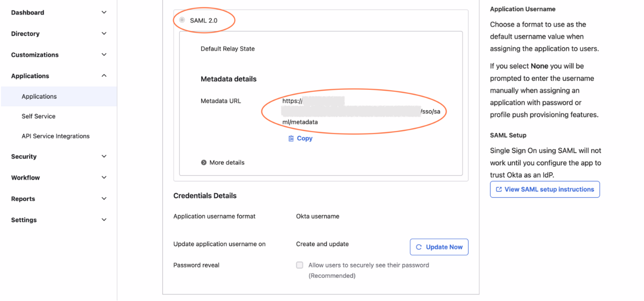Click external link icon in SAML setup button
The height and width of the screenshot is (301, 644).
click(x=499, y=190)
